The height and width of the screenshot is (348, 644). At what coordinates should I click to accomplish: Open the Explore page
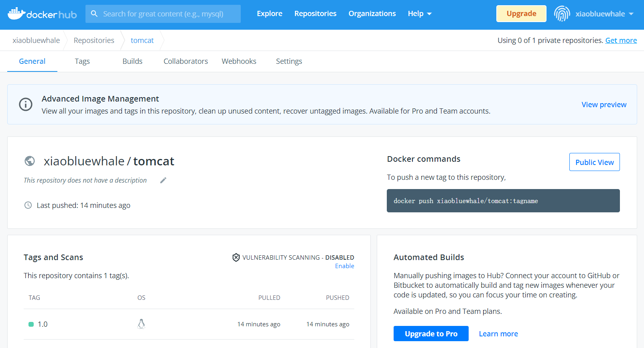pos(270,14)
